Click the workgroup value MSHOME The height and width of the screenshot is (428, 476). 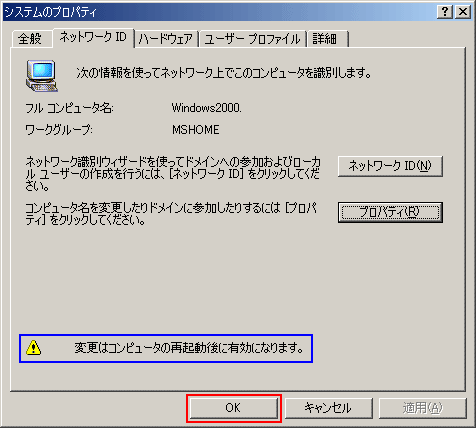click(x=196, y=130)
